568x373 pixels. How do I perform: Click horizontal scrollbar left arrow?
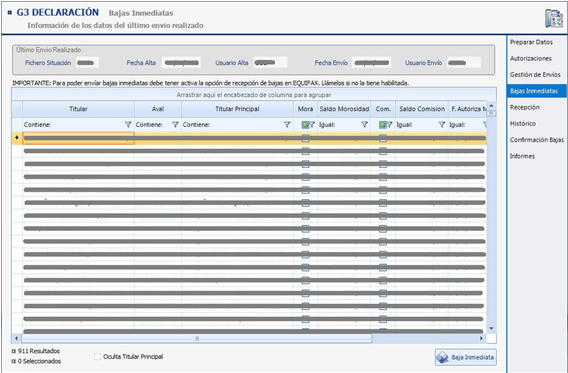tap(16, 338)
